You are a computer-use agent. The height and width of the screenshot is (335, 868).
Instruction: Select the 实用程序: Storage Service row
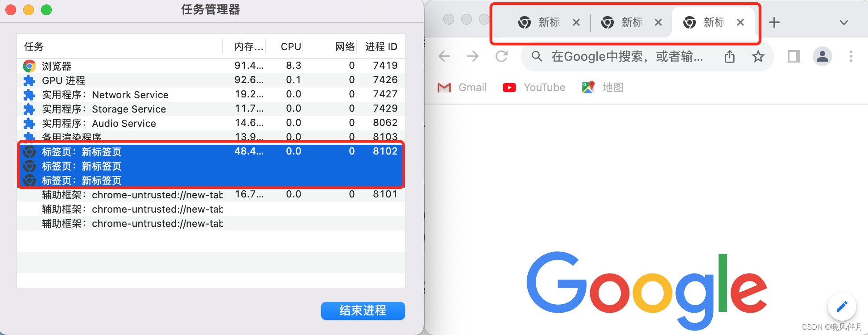211,109
